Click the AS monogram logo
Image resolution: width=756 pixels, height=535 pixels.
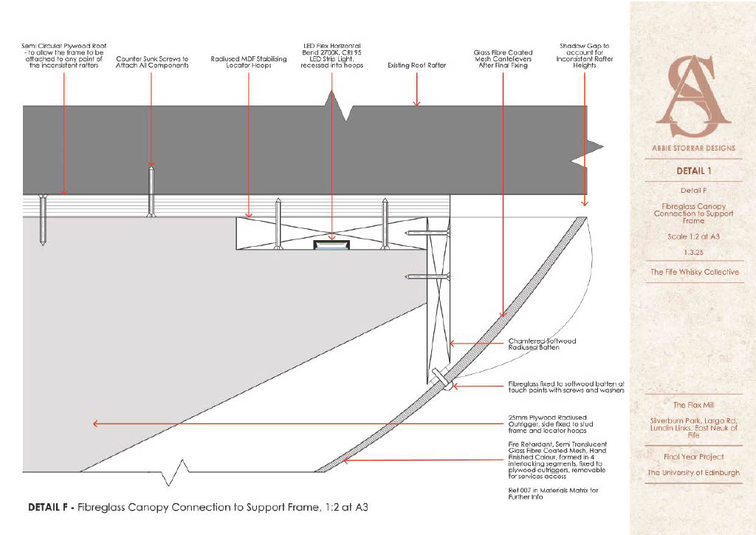[x=693, y=96]
